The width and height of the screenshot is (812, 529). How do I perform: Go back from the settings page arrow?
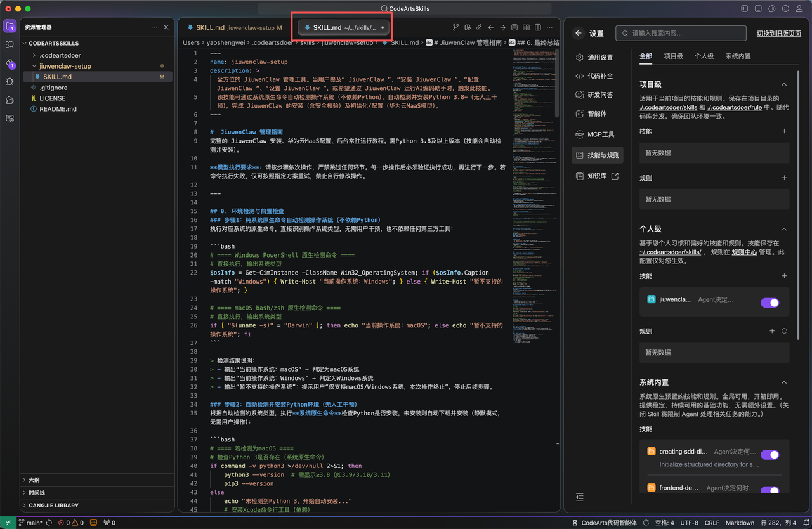pos(578,33)
